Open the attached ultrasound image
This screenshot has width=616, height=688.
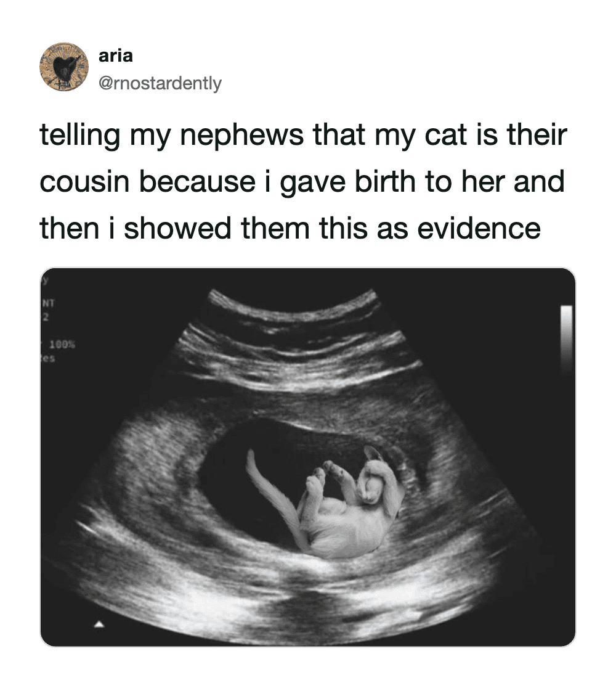tap(308, 457)
